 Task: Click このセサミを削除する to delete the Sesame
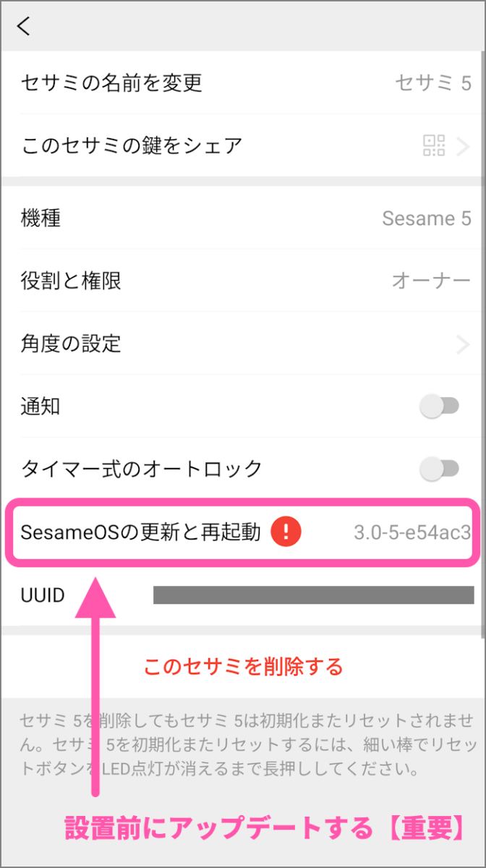(242, 666)
